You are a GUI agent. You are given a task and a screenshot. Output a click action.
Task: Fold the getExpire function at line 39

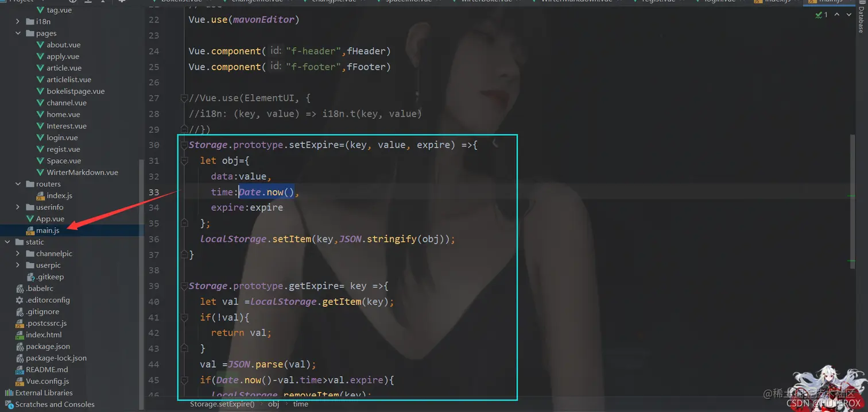[x=184, y=286]
